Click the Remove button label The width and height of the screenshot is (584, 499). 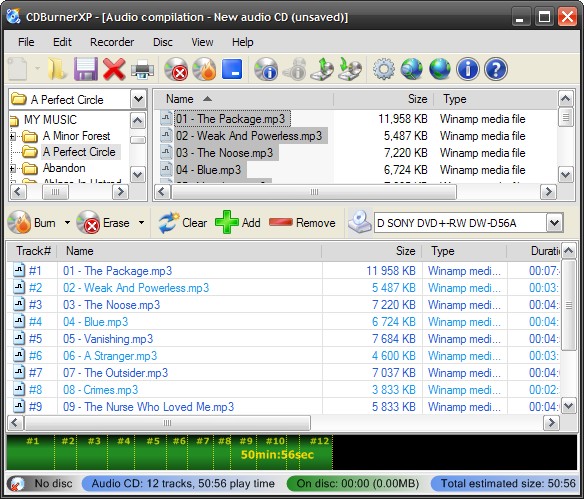click(x=315, y=223)
